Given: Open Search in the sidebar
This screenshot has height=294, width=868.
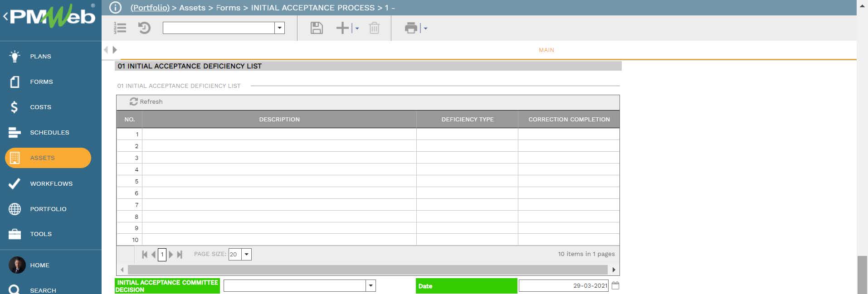Looking at the screenshot, I should (33, 290).
